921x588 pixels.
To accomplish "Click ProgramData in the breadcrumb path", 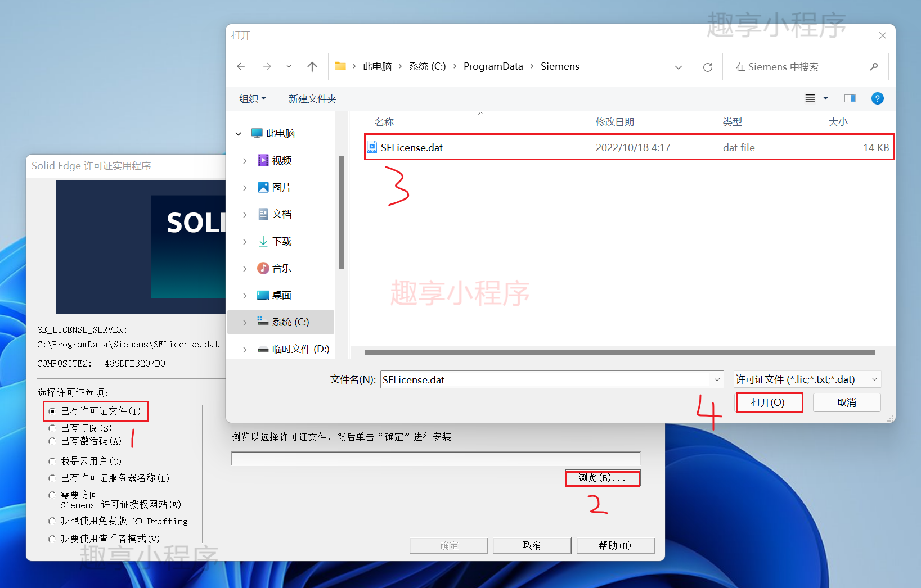I will point(493,66).
